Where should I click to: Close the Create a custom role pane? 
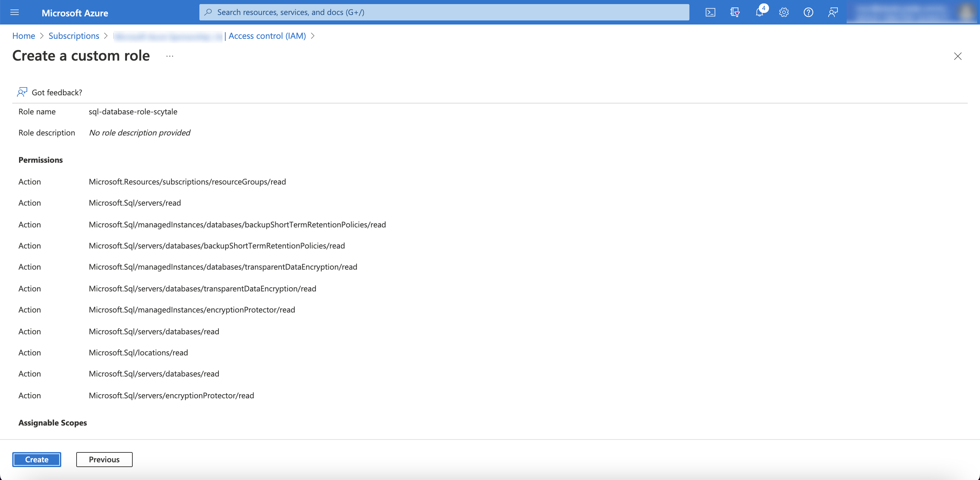(958, 56)
